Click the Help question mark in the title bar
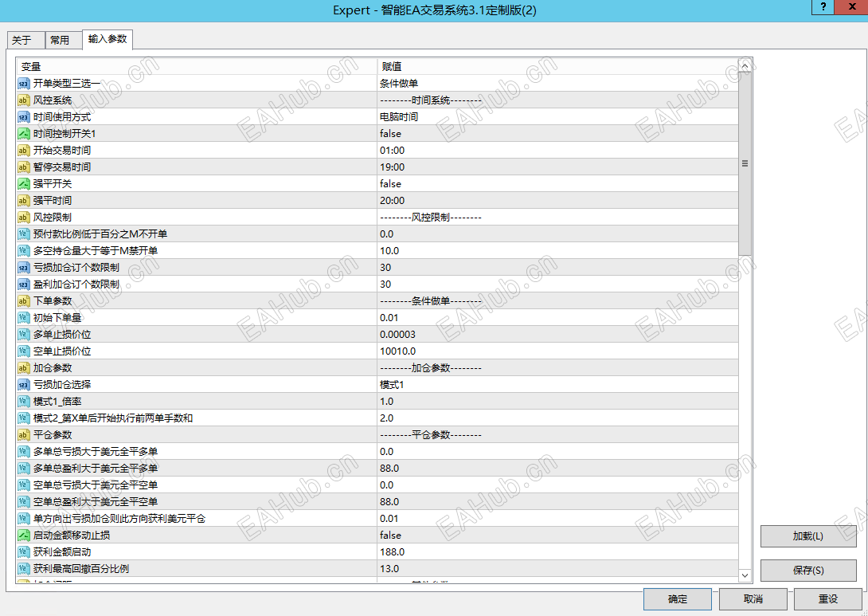868x616 pixels. [822, 8]
